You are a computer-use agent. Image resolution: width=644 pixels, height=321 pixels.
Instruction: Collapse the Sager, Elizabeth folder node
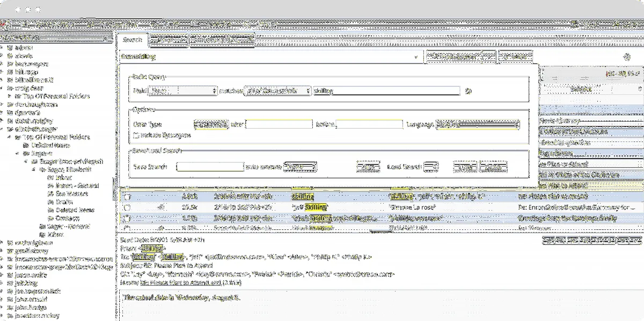[x=35, y=169]
